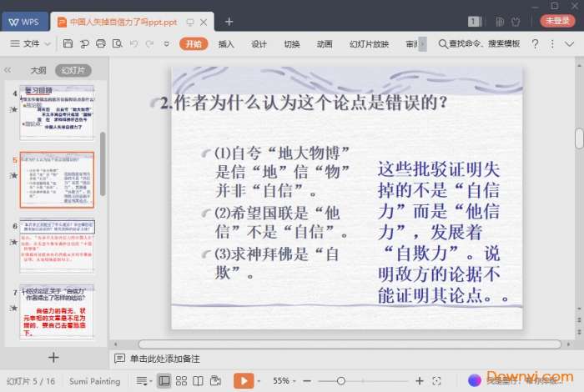Click the Print icon
The image size is (584, 392).
pyautogui.click(x=101, y=43)
